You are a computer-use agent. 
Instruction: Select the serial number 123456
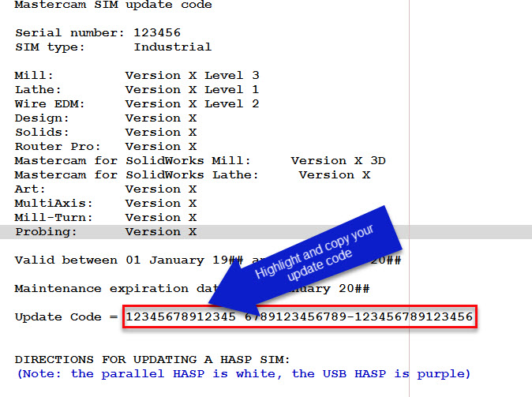click(157, 32)
